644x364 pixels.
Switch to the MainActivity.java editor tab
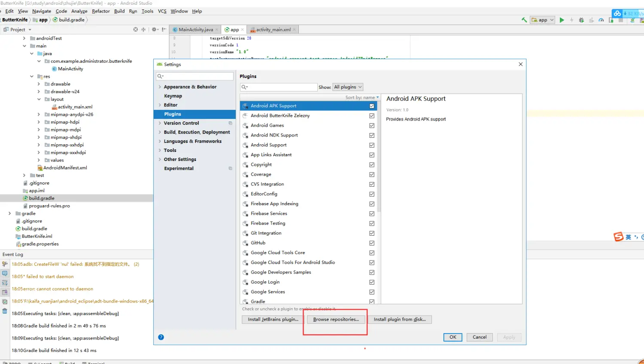(x=195, y=30)
